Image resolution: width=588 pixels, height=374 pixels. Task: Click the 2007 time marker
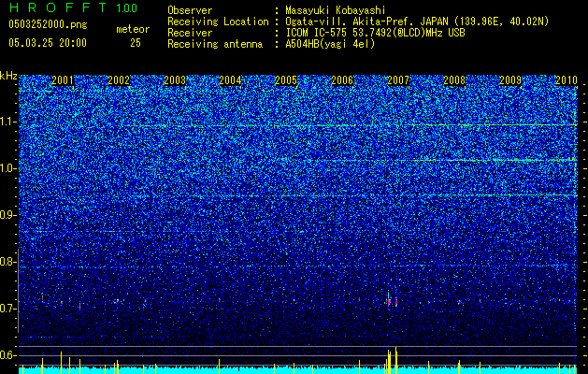[x=398, y=80]
